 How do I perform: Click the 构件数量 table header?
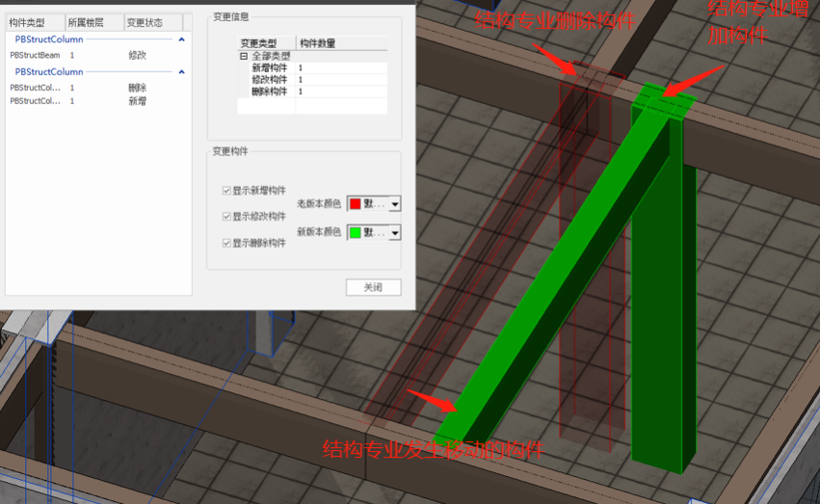342,43
